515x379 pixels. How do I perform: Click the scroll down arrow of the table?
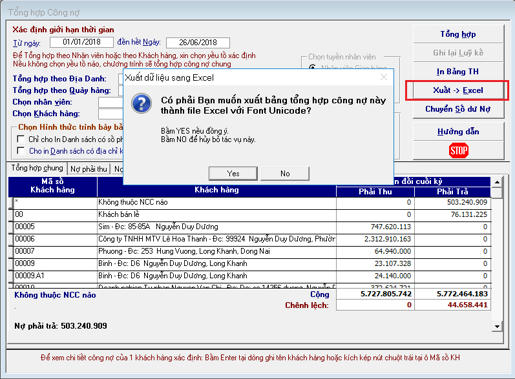point(497,326)
